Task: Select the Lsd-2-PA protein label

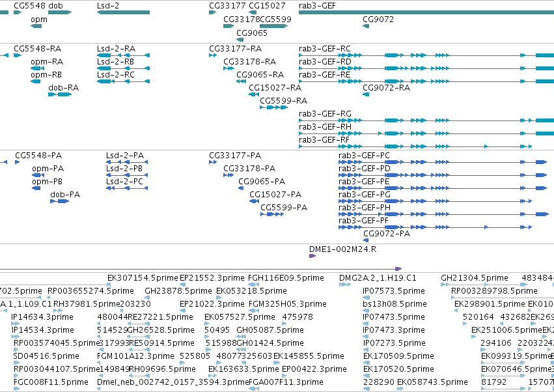Action: (x=125, y=156)
